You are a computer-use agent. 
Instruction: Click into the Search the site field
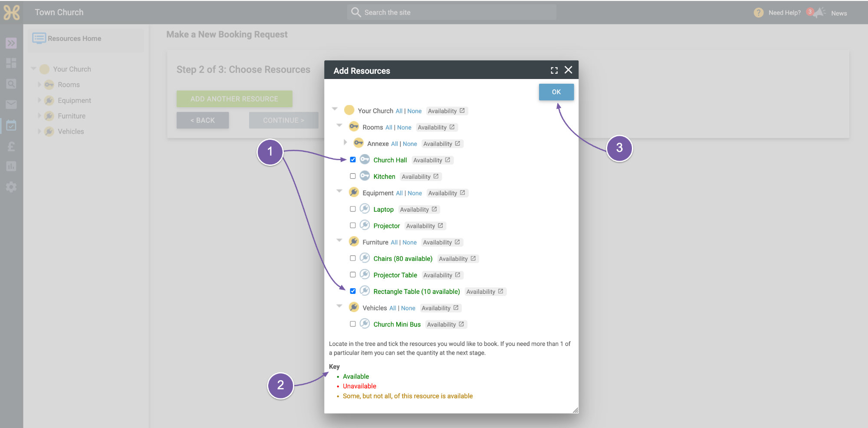pyautogui.click(x=451, y=12)
